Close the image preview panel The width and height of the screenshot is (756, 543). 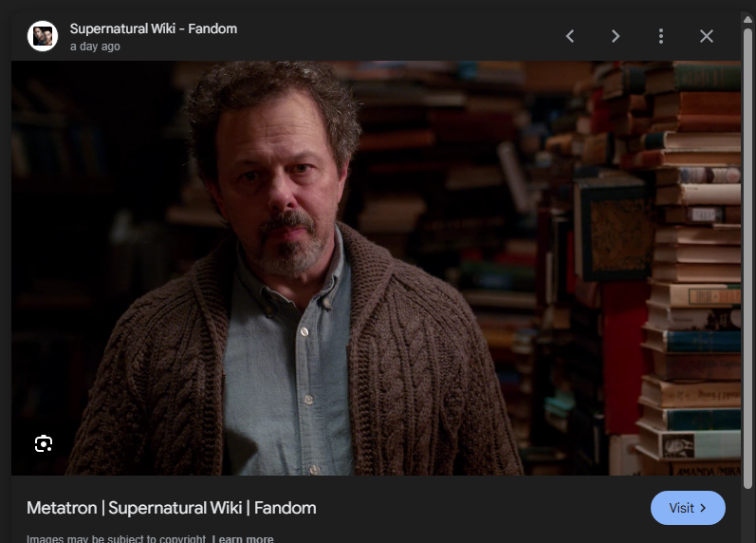(x=707, y=36)
